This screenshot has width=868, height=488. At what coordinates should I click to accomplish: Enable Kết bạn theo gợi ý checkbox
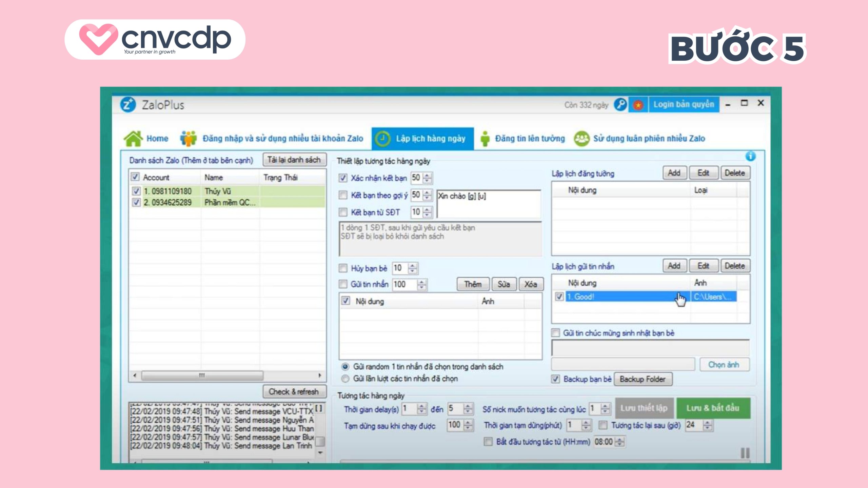(x=343, y=195)
